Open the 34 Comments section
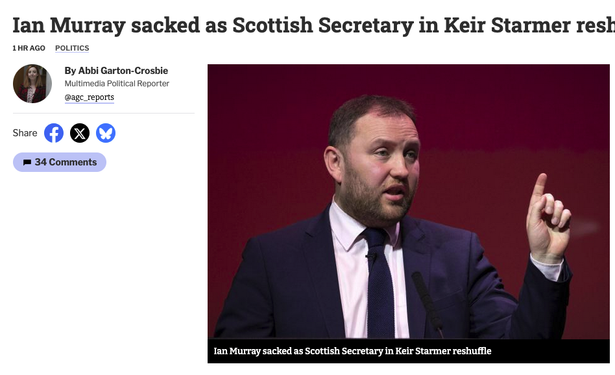 60,162
